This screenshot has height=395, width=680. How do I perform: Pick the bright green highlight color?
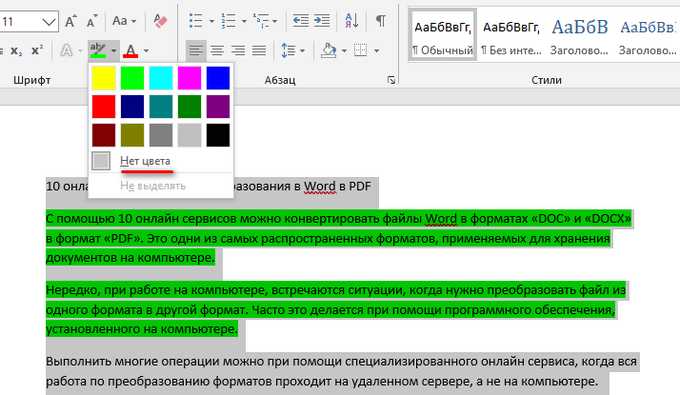pos(132,78)
